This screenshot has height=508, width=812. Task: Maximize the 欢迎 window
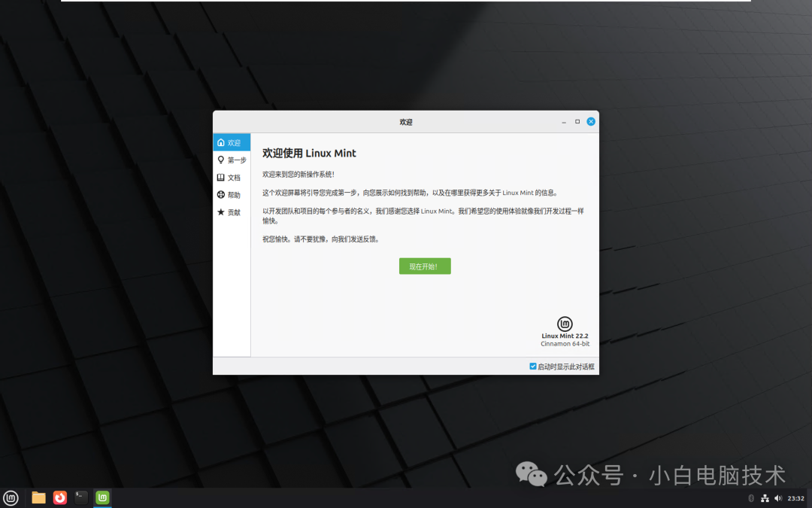click(x=577, y=122)
